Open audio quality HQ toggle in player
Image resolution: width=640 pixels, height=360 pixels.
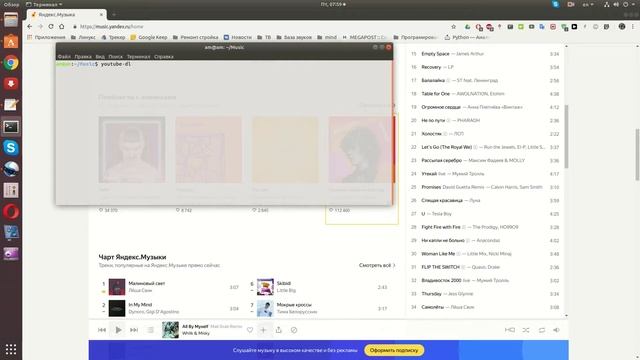point(510,330)
